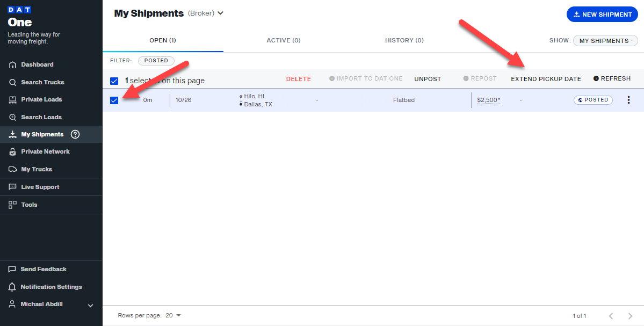Viewport: 644px width, 326px height.
Task: Switch to the Active (0) tab
Action: click(x=283, y=40)
